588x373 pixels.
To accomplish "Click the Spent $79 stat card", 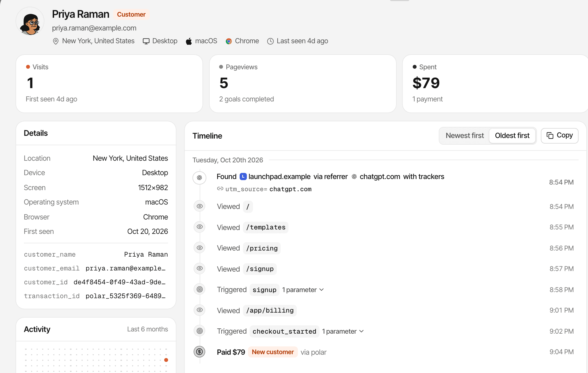I will click(x=495, y=84).
